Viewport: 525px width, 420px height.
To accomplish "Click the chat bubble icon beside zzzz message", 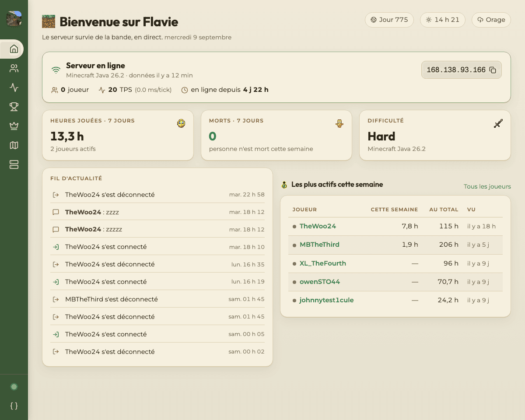I will (56, 212).
